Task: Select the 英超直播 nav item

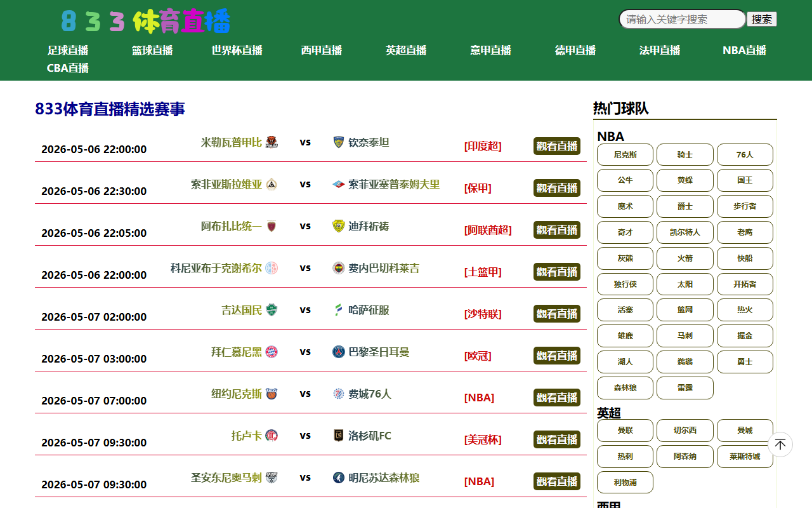Action: tap(406, 50)
